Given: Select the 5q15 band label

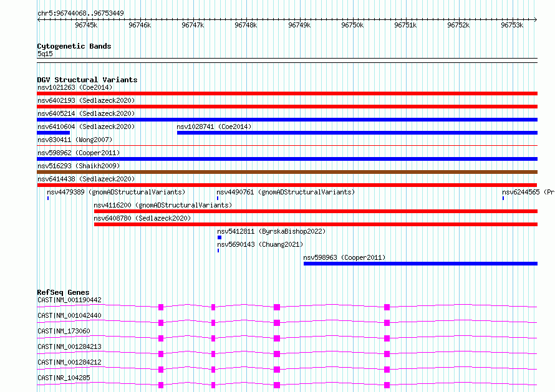Looking at the screenshot, I should click(45, 54).
